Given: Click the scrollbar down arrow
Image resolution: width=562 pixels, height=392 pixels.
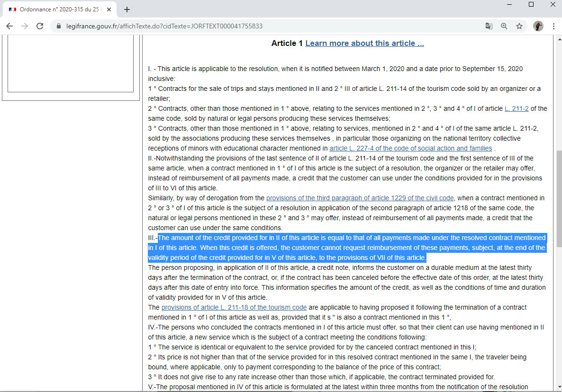Looking at the screenshot, I should click(x=559, y=387).
